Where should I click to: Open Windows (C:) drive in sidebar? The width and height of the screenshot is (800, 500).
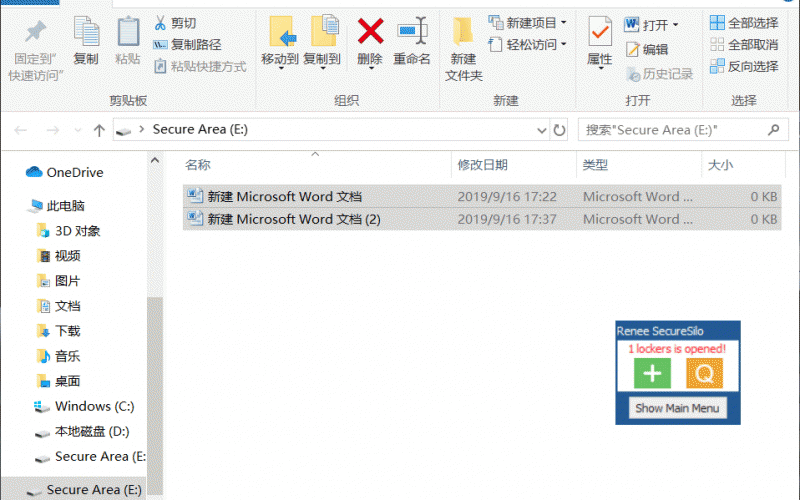point(84,407)
